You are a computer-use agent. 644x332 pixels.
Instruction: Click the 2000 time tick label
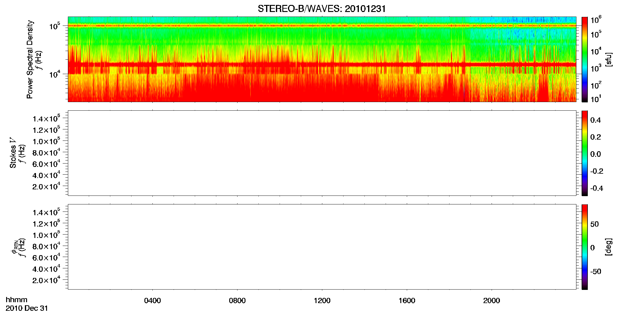[x=492, y=301]
